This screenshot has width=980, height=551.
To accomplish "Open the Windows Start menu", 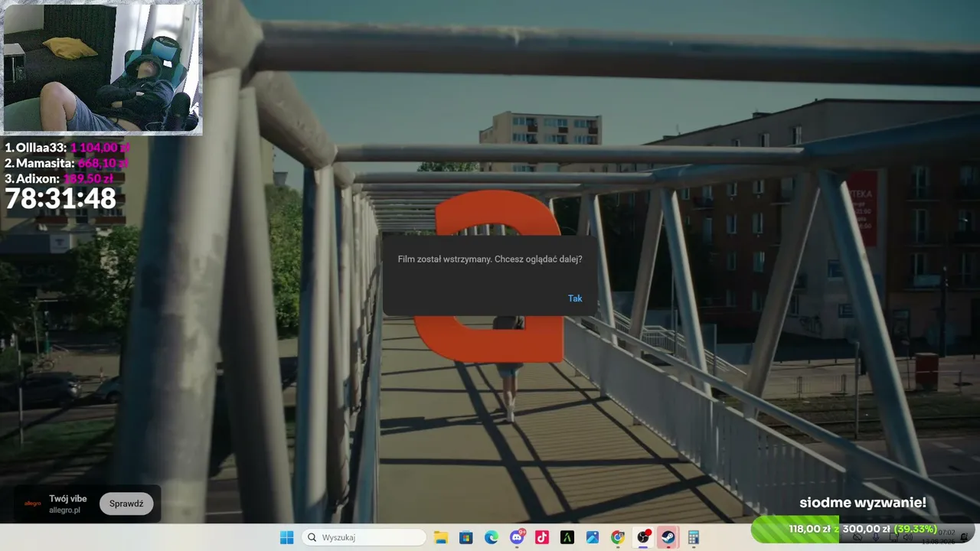I will tap(286, 537).
